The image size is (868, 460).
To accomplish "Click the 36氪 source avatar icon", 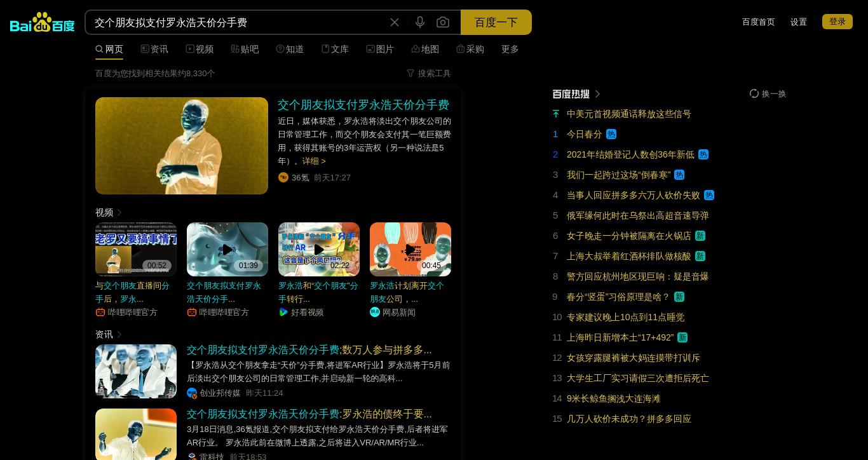I will click(x=283, y=177).
